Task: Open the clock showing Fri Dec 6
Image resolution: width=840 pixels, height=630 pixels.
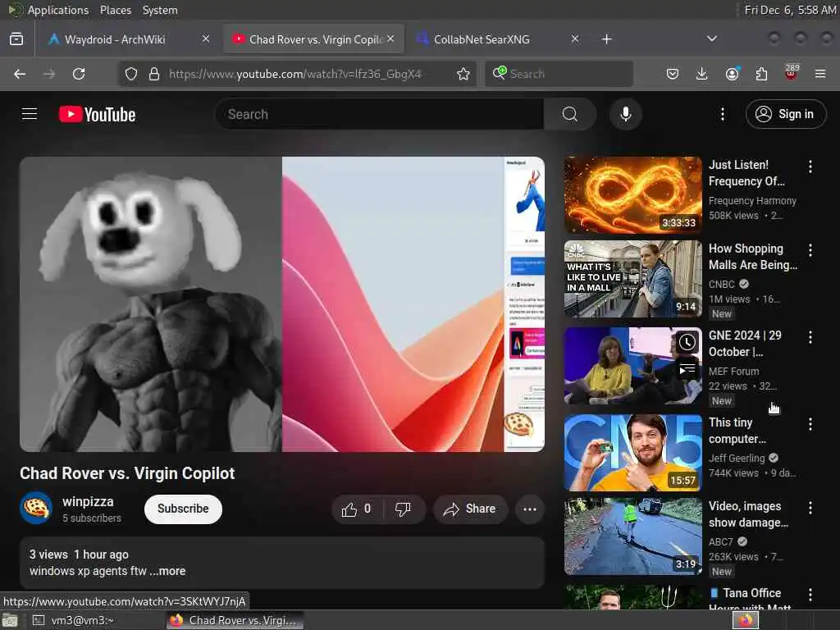Action: pyautogui.click(x=790, y=10)
